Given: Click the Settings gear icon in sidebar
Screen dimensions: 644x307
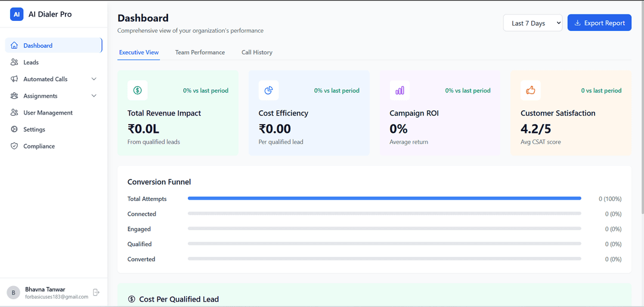Looking at the screenshot, I should [14, 129].
